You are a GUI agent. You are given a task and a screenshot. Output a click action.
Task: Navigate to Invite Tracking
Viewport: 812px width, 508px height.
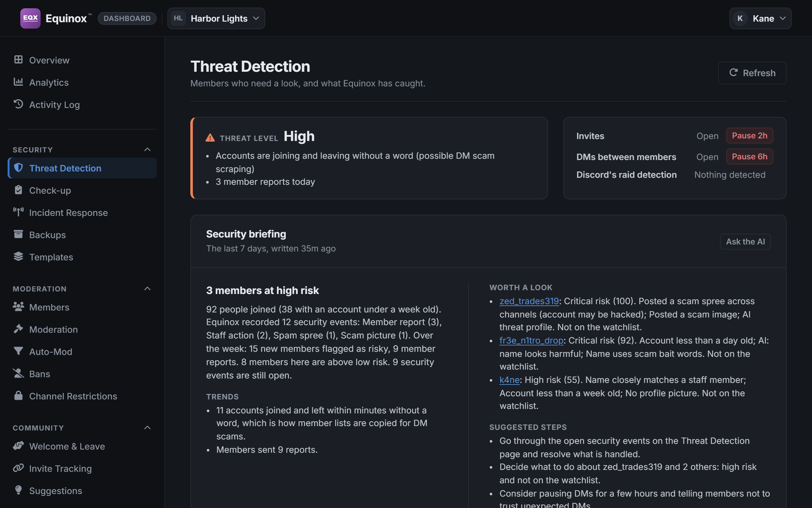[x=82, y=468]
